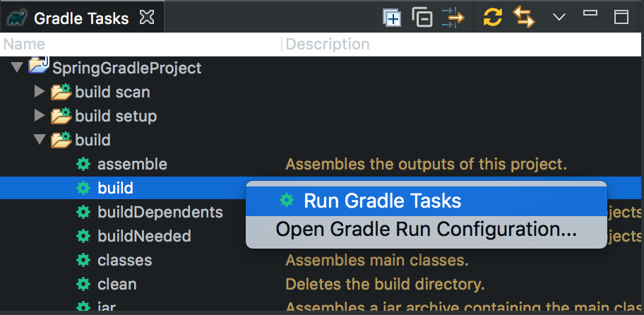This screenshot has height=315, width=644.
Task: Open the View Menu dropdown chevron
Action: [559, 17]
